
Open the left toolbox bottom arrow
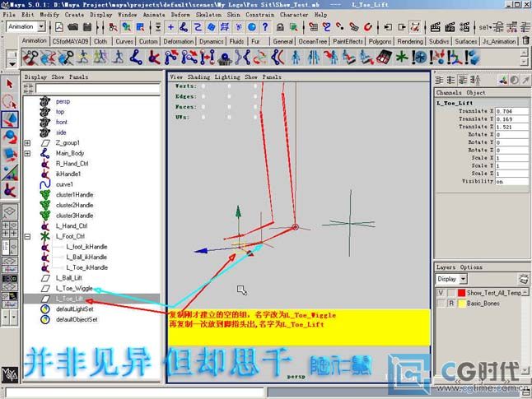click(x=6, y=318)
